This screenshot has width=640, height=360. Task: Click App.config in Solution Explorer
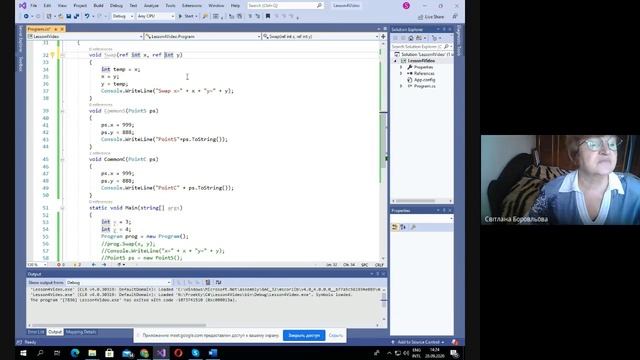coord(424,80)
